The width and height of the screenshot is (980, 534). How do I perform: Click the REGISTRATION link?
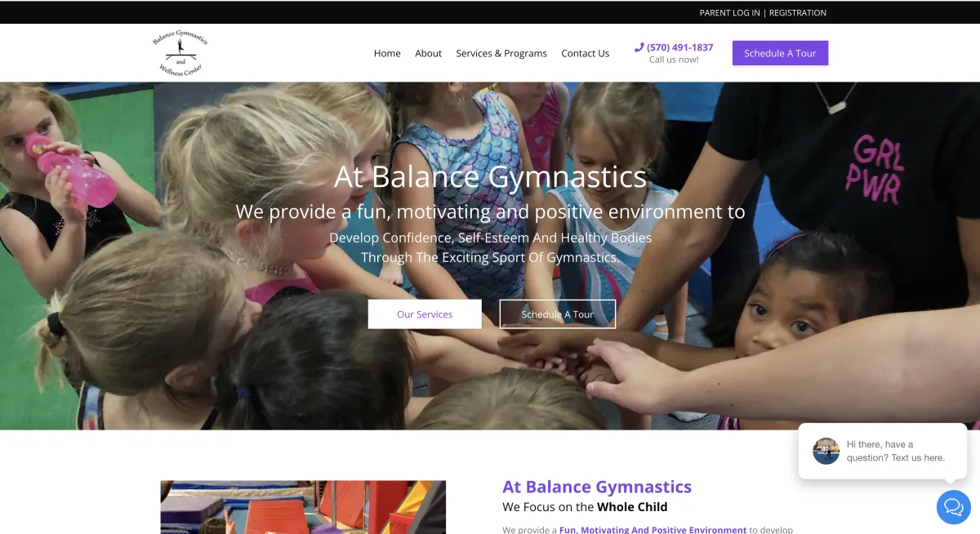(x=797, y=12)
